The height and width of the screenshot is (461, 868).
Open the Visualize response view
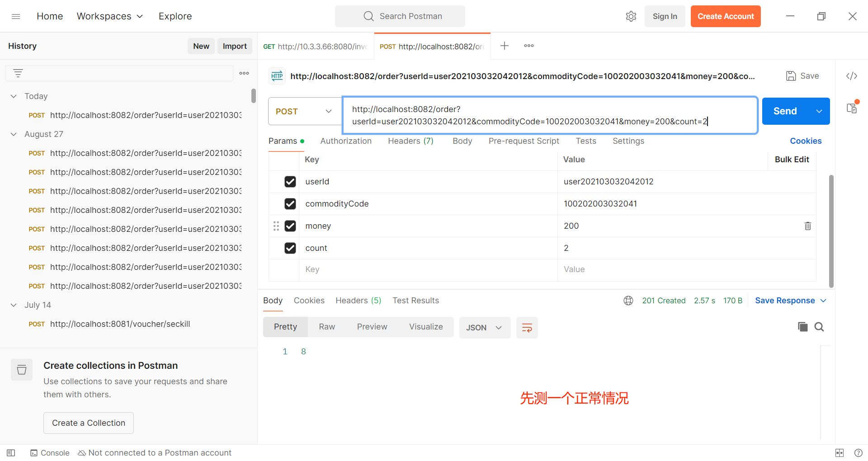click(x=426, y=327)
